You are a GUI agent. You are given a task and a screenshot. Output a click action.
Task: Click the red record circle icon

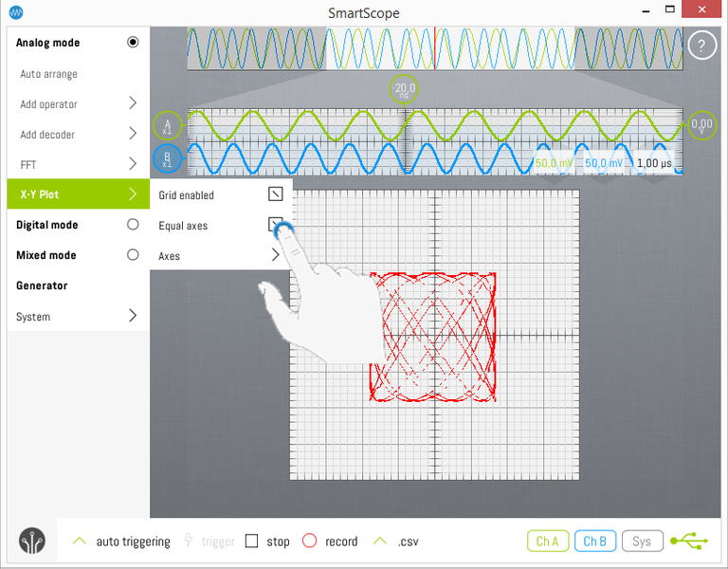(x=309, y=541)
